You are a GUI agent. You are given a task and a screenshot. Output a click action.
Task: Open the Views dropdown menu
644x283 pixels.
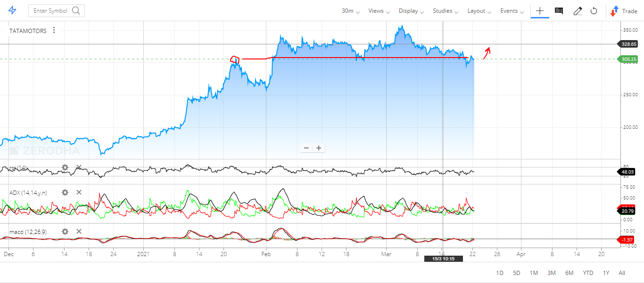379,11
